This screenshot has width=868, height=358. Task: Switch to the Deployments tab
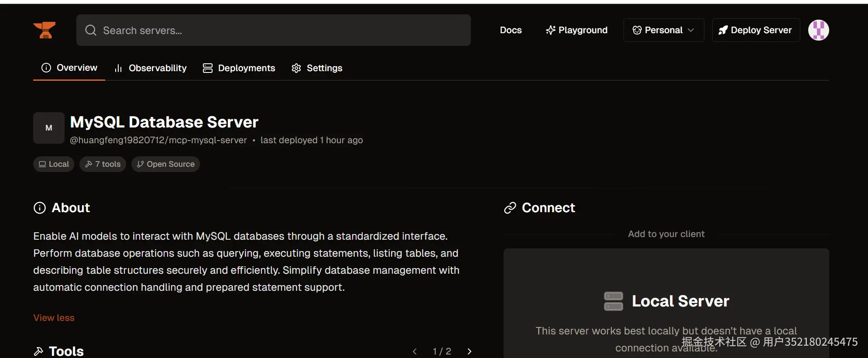239,68
